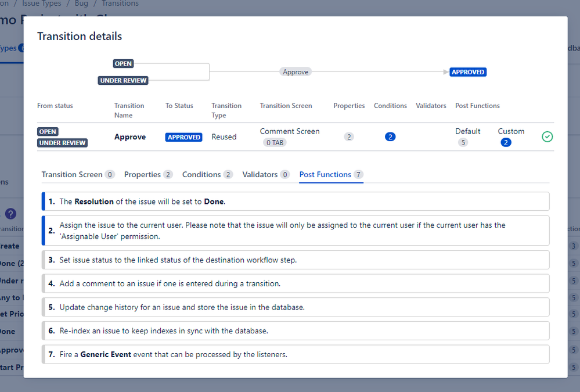
Task: Click the UNDER REVIEW badge in table row
Action: tap(62, 143)
